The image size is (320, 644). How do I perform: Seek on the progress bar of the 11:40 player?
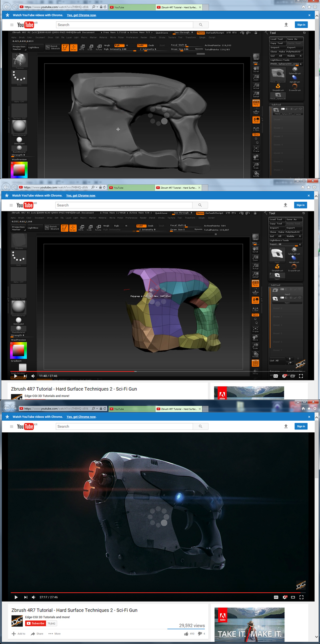[x=158, y=371]
